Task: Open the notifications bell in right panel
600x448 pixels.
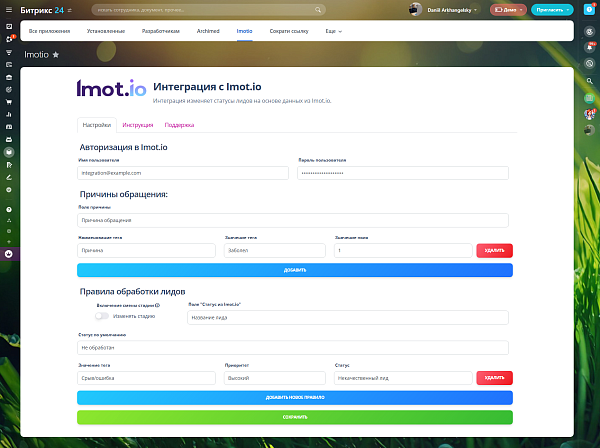Action: 590,47
